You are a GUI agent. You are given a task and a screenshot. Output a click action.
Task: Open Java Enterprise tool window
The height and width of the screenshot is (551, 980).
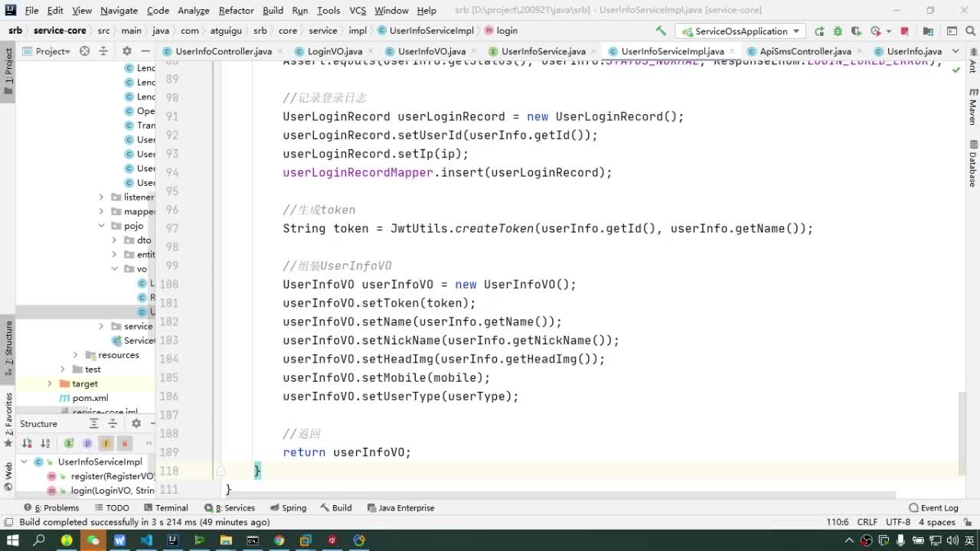pos(401,507)
